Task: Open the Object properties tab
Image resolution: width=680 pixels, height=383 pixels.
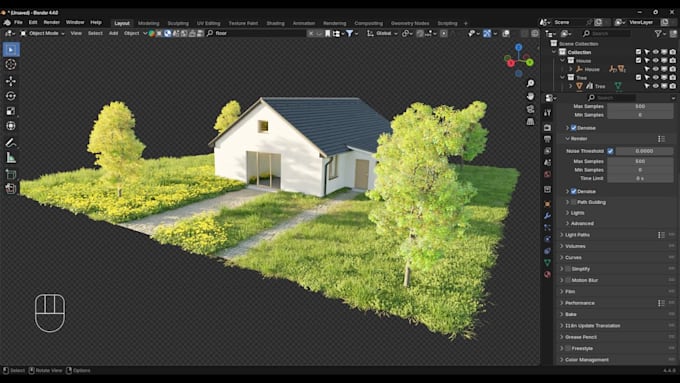Action: coord(547,204)
